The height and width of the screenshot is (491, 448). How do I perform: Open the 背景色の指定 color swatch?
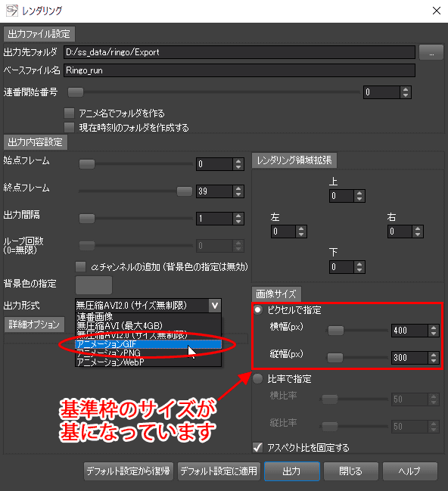point(94,284)
